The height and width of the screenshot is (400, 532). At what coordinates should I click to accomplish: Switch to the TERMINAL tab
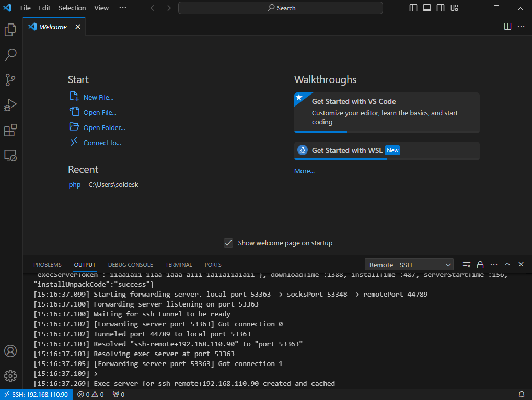point(178,265)
